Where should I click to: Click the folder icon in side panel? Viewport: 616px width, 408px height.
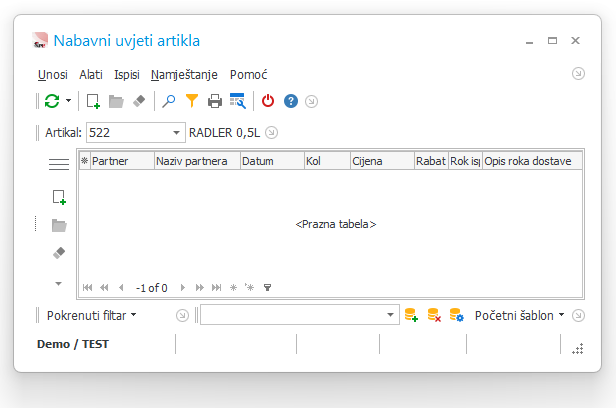pyautogui.click(x=59, y=225)
